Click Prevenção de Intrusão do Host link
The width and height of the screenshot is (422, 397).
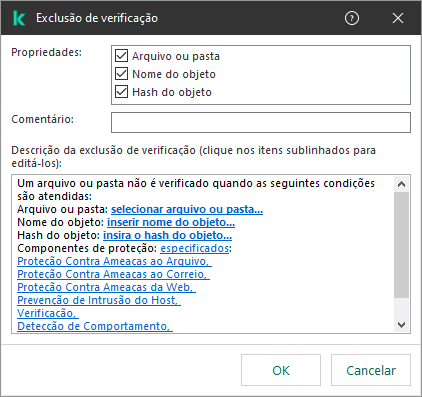(x=99, y=300)
